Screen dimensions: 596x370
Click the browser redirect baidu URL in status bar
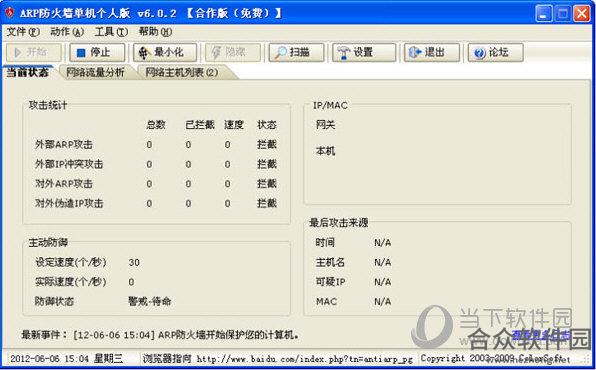[304, 359]
